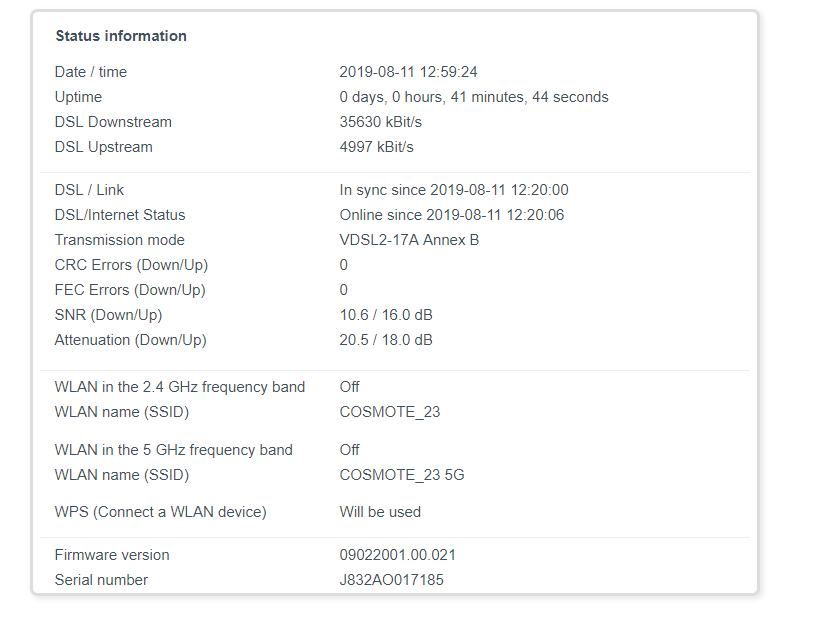This screenshot has height=641, width=836.
Task: Click the VDSL2-17A Annex B transmission mode
Action: tap(409, 240)
